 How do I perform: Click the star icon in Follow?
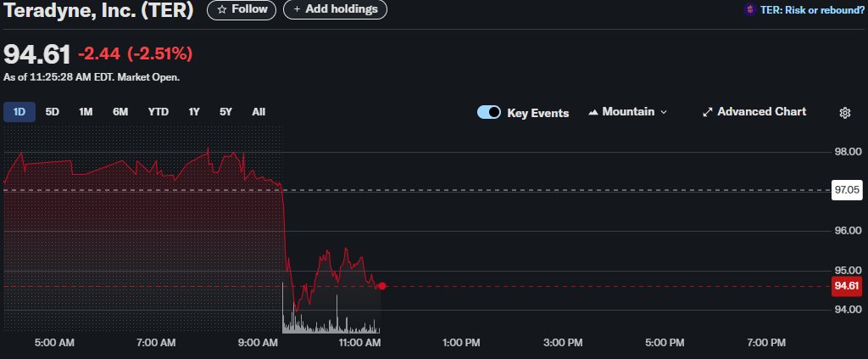(x=222, y=9)
